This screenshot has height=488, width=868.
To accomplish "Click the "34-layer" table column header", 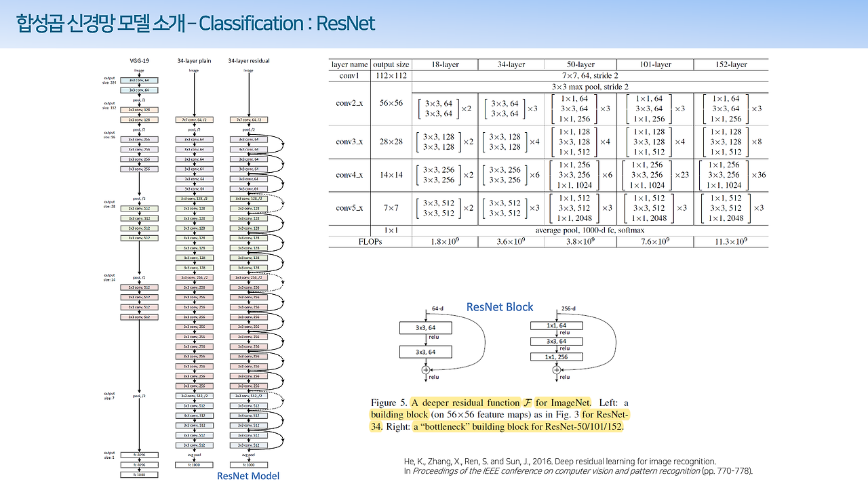I will (511, 64).
